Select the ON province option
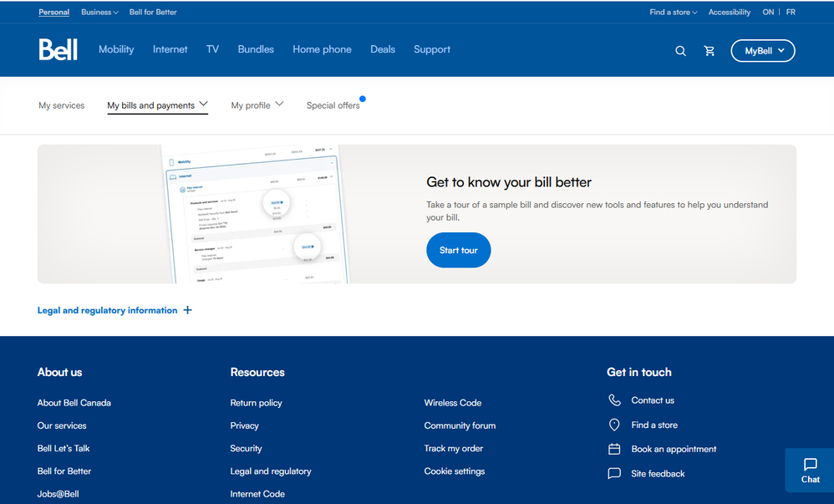This screenshot has width=834, height=504. (x=768, y=13)
